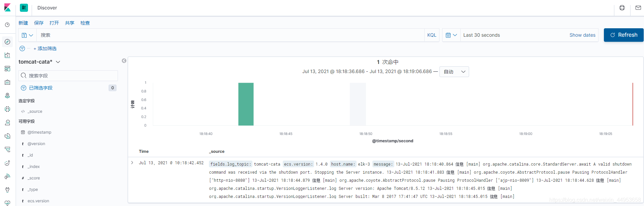This screenshot has height=206, width=644.
Task: Open Stack Monitoring icon in sidebar
Action: point(7,203)
